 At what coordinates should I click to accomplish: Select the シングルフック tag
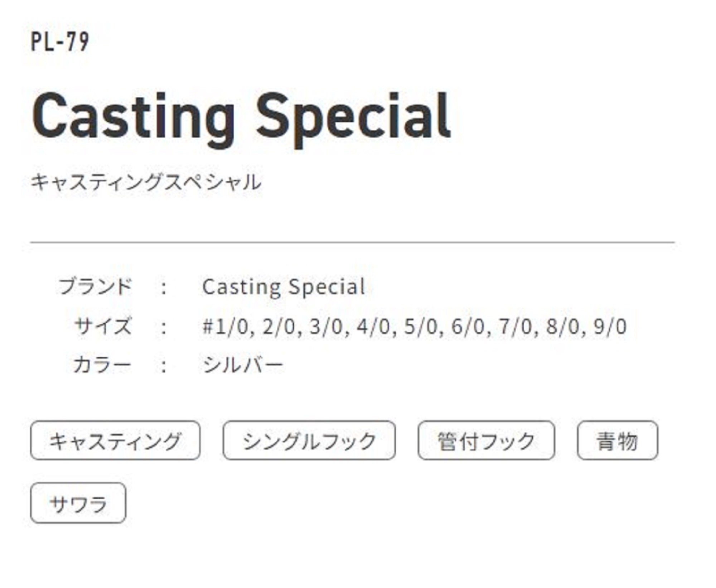[309, 440]
